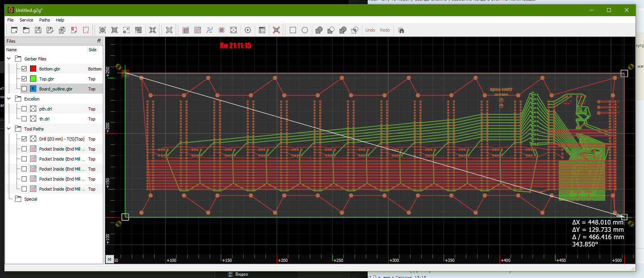Select the pth.drl file row

tap(54, 109)
